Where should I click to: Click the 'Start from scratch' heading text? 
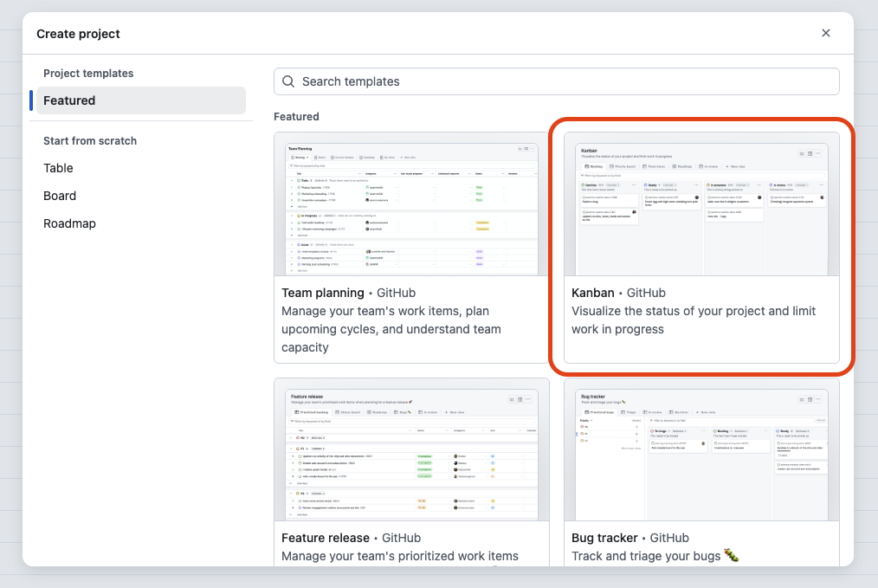coord(90,141)
